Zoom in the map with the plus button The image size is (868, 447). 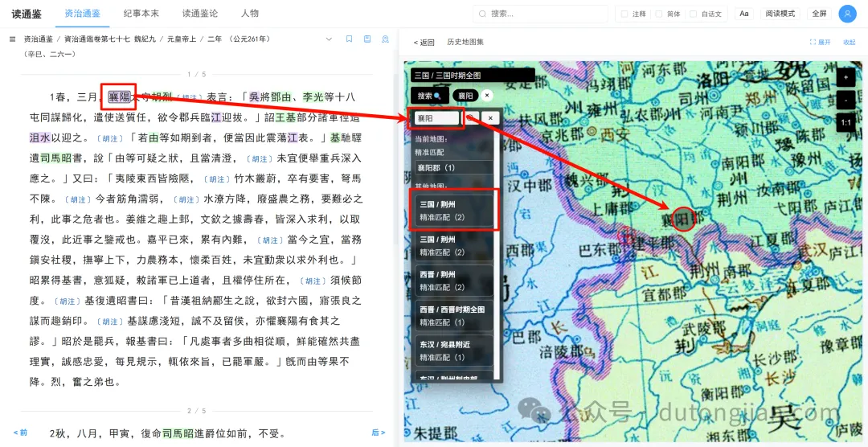[x=845, y=78]
